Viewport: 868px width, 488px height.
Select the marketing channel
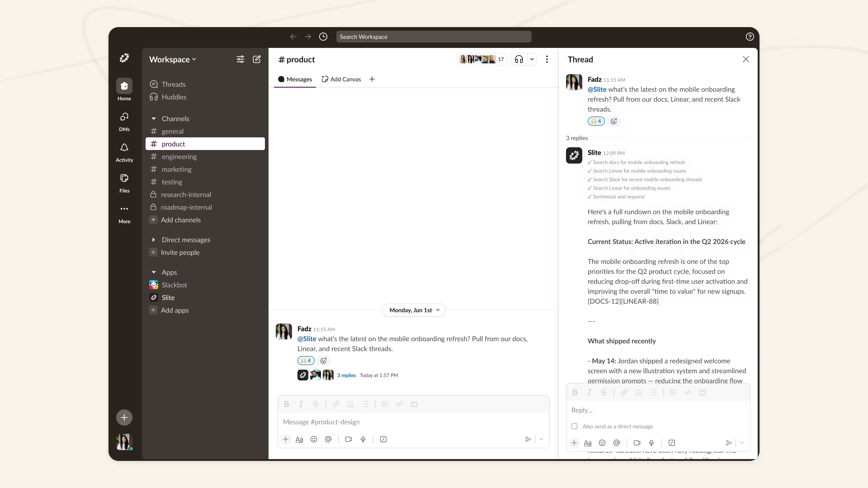[x=205, y=169]
